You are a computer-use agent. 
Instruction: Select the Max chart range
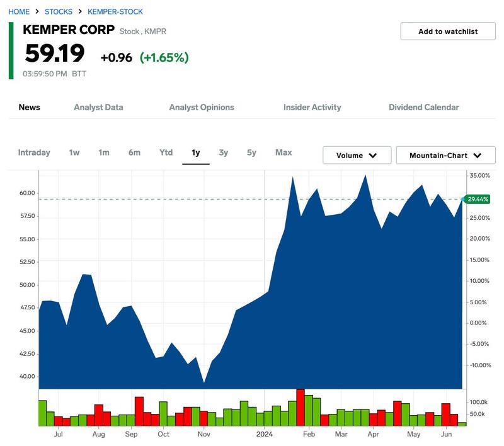pos(283,152)
